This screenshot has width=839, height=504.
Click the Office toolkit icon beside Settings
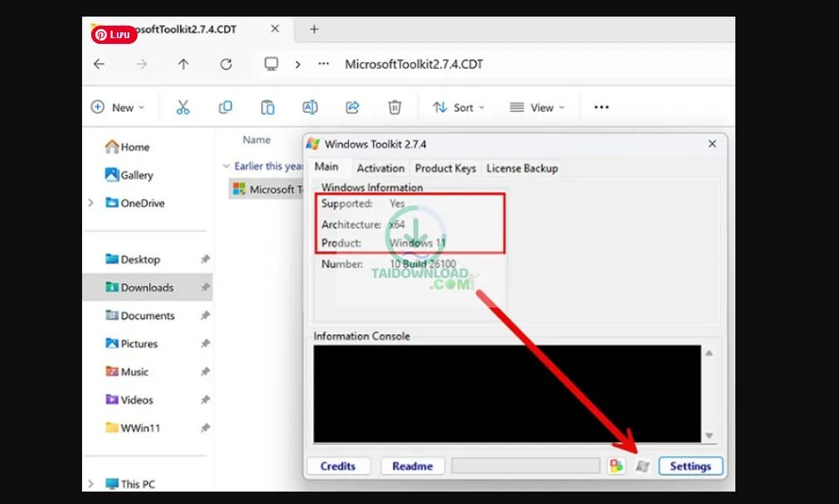click(x=616, y=466)
